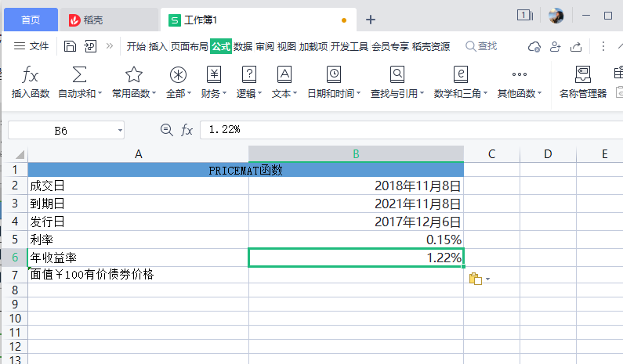Open the Logical (逻辑) functions icon
Image resolution: width=623 pixels, height=364 pixels.
pyautogui.click(x=248, y=74)
